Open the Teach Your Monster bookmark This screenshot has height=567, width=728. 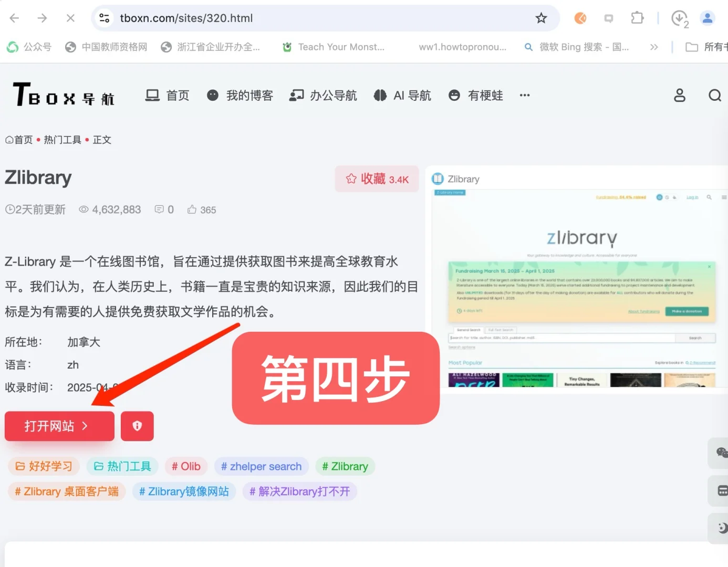tap(334, 47)
